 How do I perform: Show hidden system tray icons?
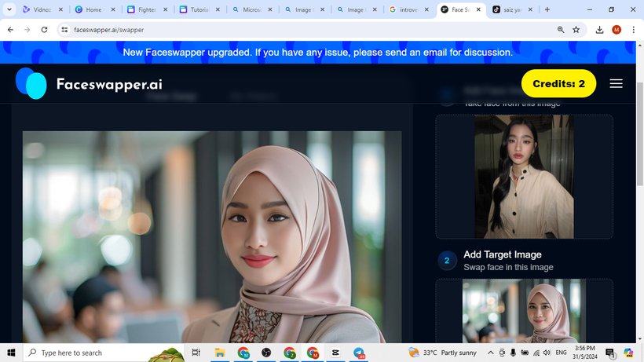pyautogui.click(x=490, y=353)
